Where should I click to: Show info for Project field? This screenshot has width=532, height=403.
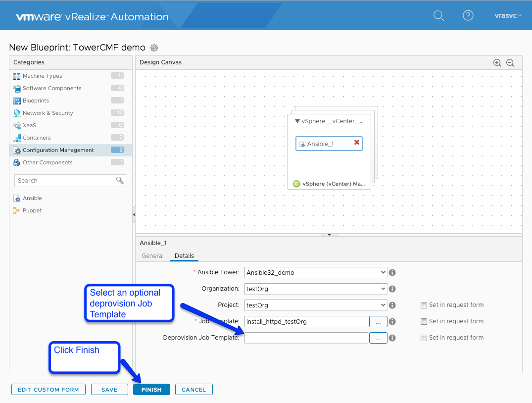[392, 305]
